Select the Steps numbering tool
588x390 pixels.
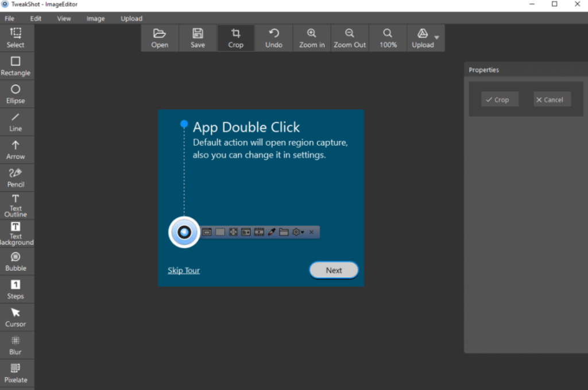coord(16,289)
